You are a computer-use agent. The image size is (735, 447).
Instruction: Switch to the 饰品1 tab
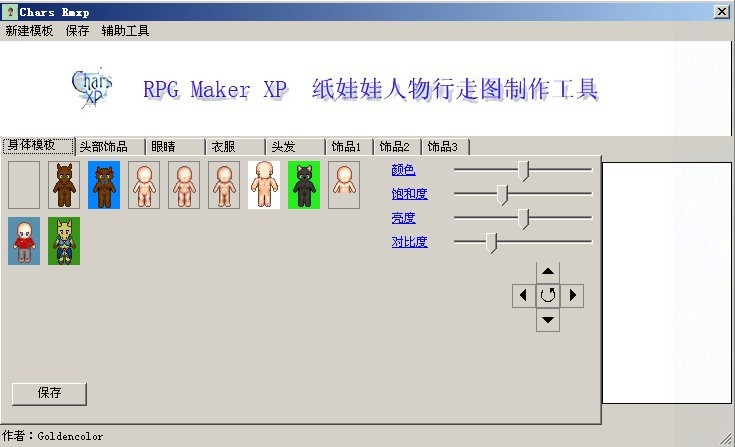pos(350,147)
